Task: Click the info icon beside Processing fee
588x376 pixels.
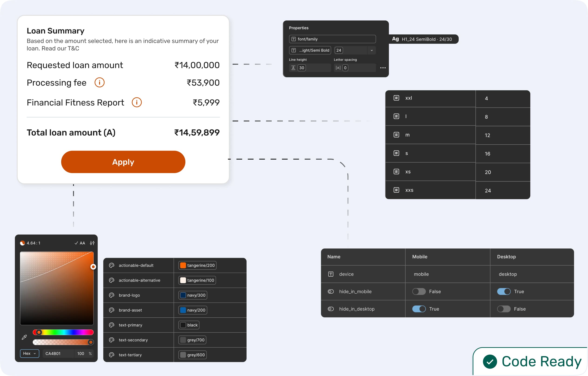Action: (x=99, y=83)
